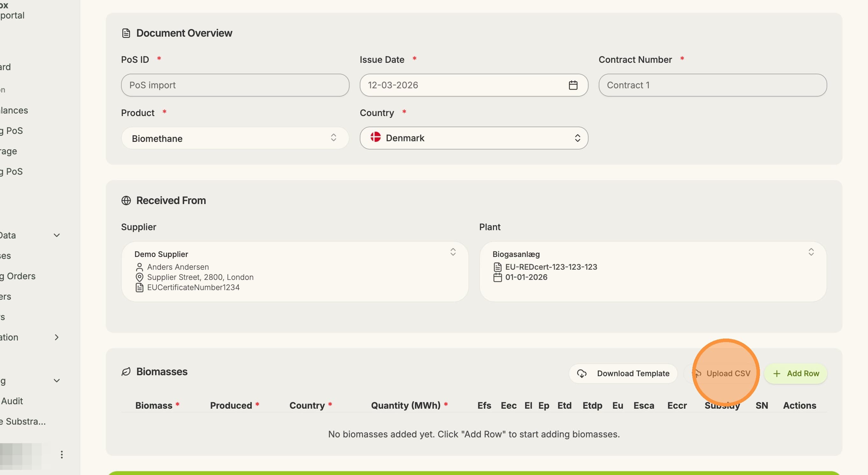
Task: Click the "Produced" column header
Action: click(231, 405)
